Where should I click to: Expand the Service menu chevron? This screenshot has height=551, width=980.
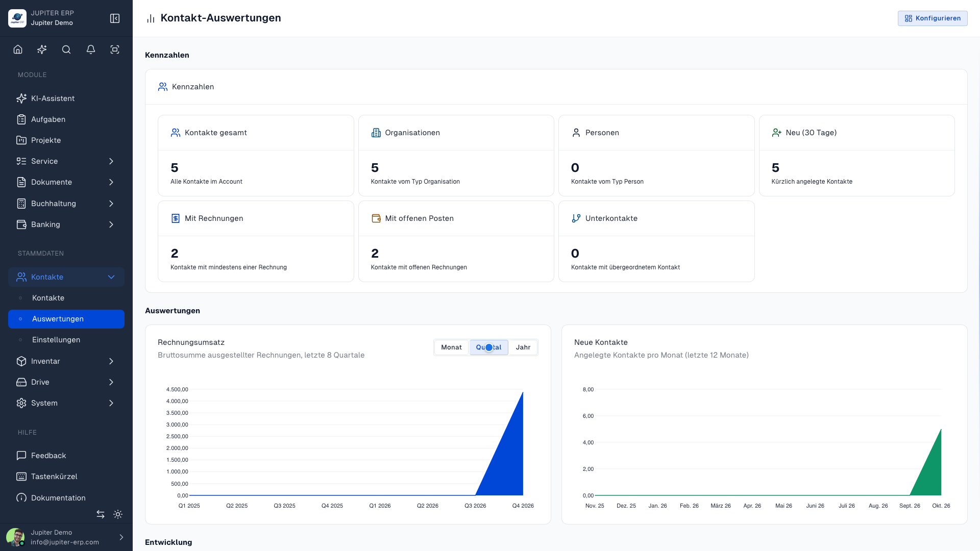[111, 161]
